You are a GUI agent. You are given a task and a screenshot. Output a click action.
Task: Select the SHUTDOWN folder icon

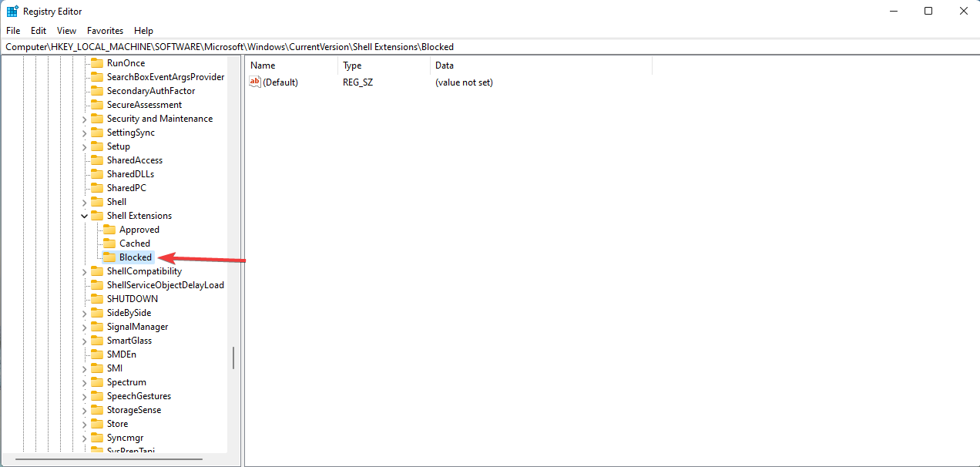pyautogui.click(x=96, y=299)
